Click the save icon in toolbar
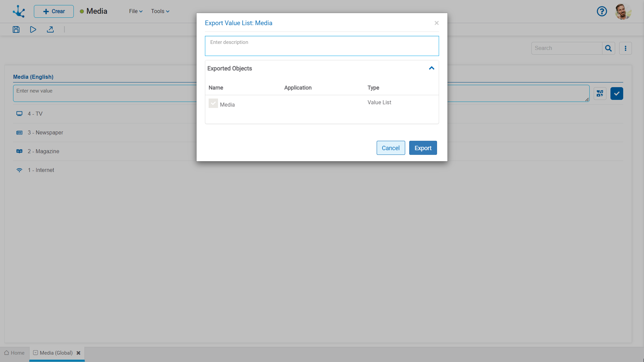 (16, 29)
